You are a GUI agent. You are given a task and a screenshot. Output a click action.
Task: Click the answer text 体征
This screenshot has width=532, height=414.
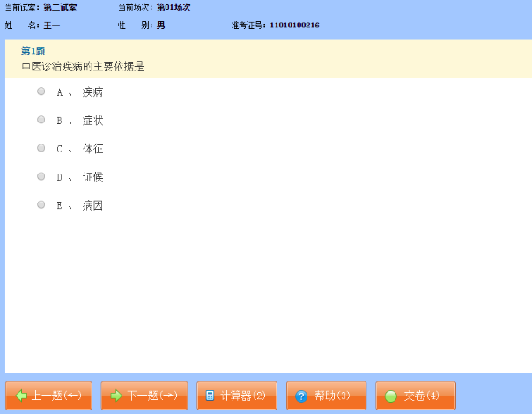92,149
